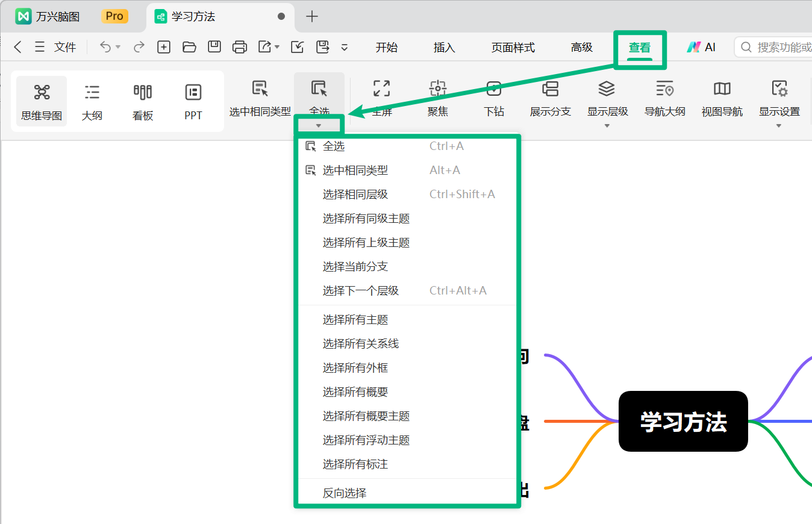The image size is (812, 524).
Task: Choose 选择所有外框 menu entry
Action: click(x=407, y=368)
